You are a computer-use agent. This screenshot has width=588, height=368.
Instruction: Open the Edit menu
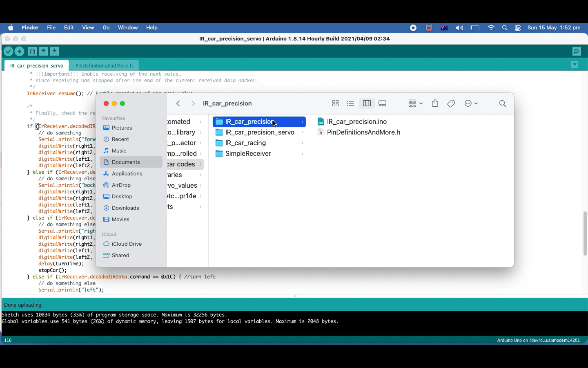coord(69,28)
